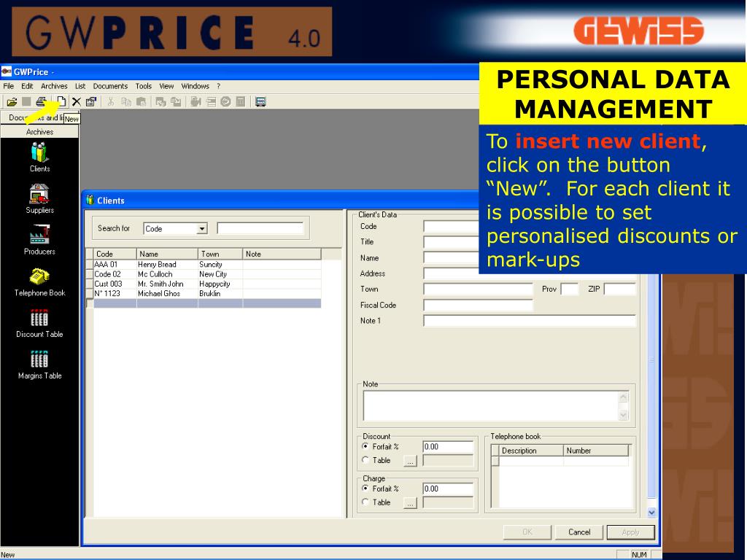Click the Clients window title icon

tap(90, 201)
